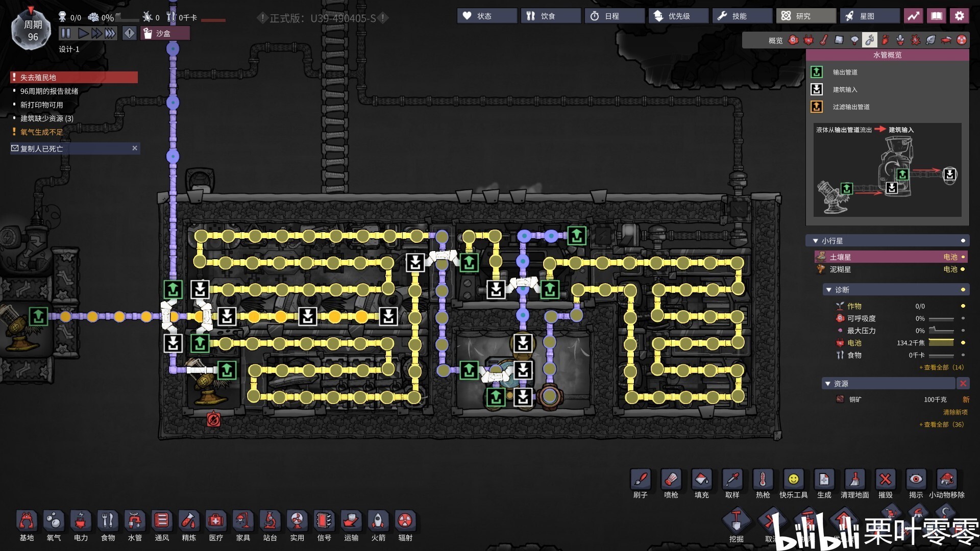Click the red X beside Resources header

[x=963, y=384]
